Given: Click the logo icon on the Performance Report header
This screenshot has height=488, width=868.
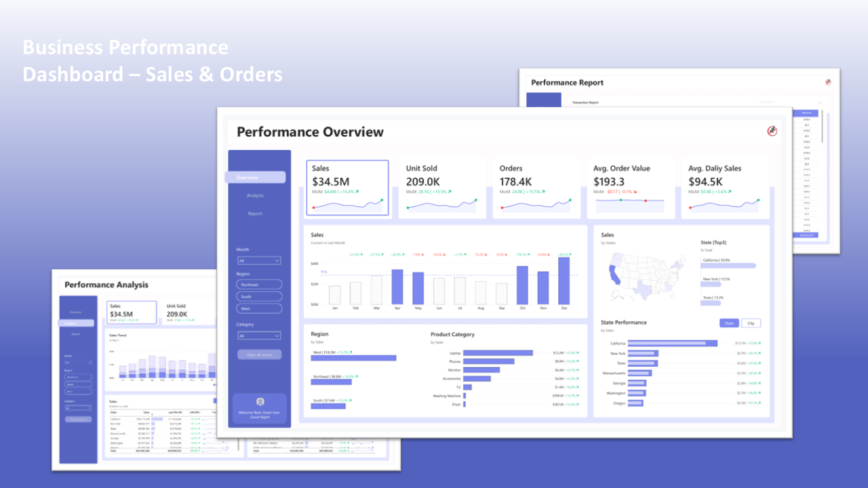Looking at the screenshot, I should tap(827, 81).
